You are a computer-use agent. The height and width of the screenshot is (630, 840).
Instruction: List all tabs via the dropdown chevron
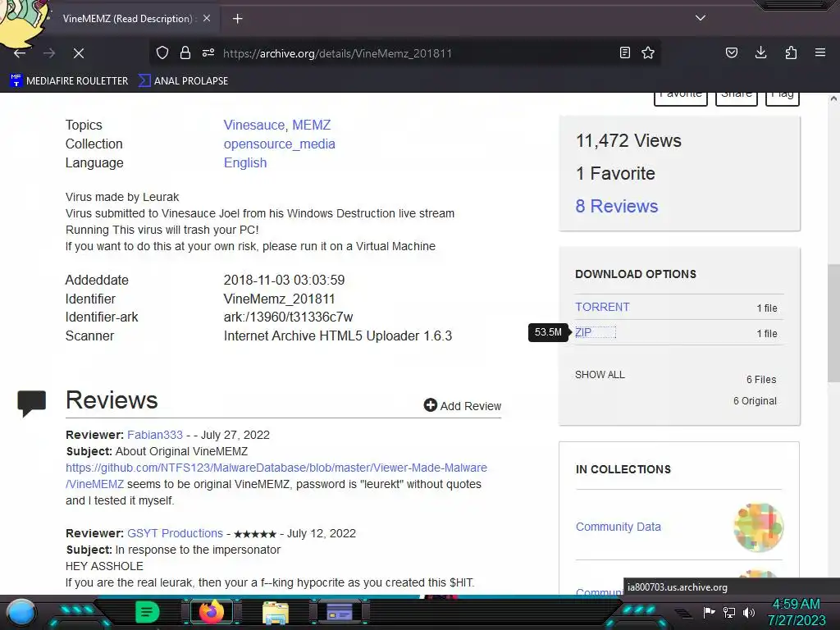tap(701, 18)
